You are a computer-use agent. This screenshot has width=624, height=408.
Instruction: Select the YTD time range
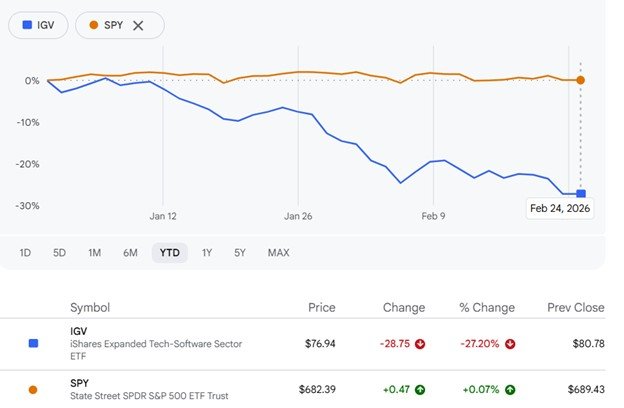[169, 253]
